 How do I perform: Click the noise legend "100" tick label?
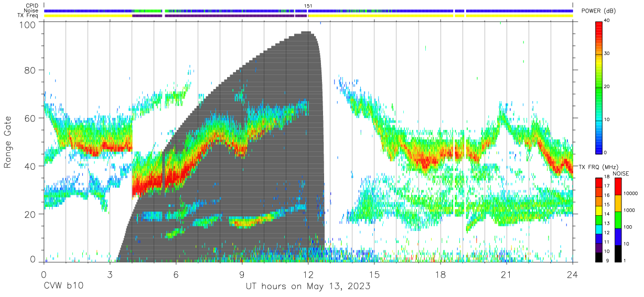coord(627,227)
